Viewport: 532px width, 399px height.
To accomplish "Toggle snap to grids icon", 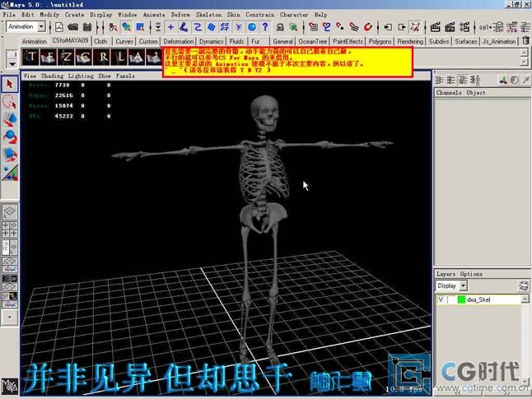I will [313, 27].
